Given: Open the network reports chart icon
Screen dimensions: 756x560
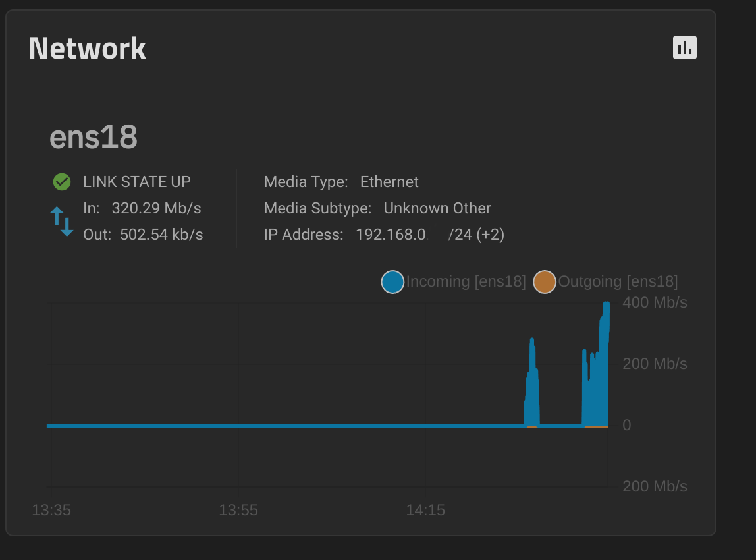Looking at the screenshot, I should click(x=685, y=47).
